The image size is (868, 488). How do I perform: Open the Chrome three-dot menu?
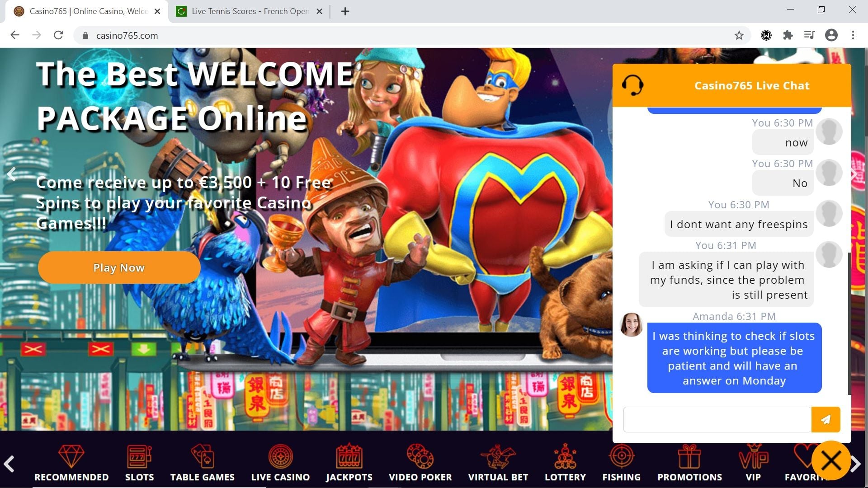(853, 35)
